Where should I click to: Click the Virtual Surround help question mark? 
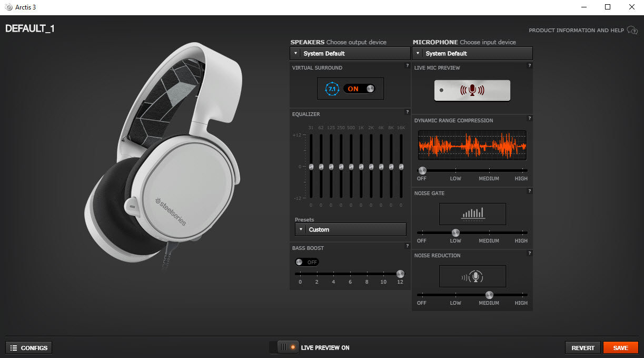pos(407,66)
